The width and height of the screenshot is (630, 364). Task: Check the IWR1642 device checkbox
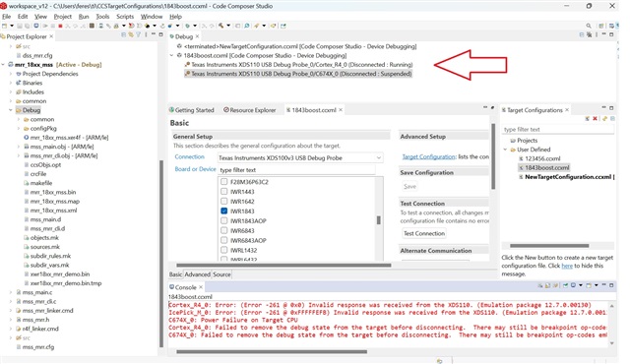coord(224,201)
